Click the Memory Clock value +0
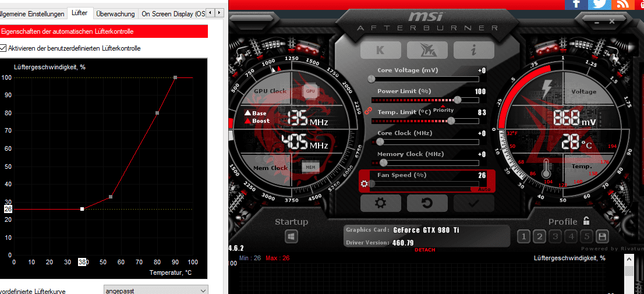 (x=482, y=154)
